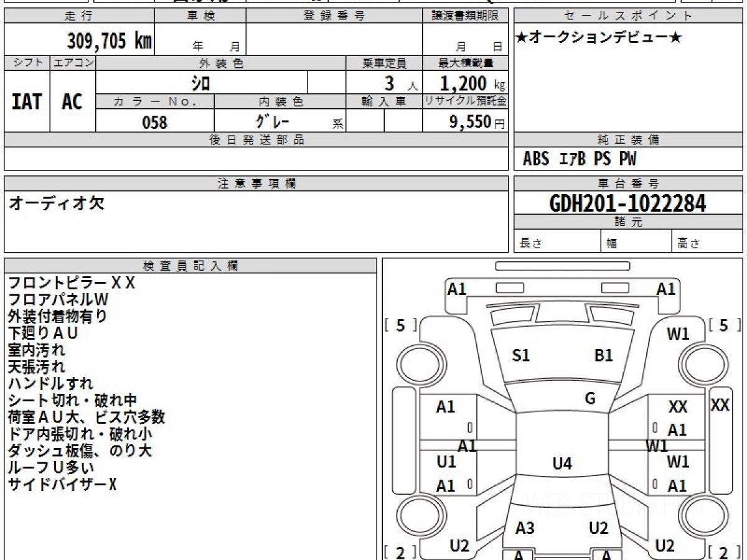Viewport: 747px width, 560px height.
Task: Select the フロントピラーＸＸ inspector note
Action: 71,282
